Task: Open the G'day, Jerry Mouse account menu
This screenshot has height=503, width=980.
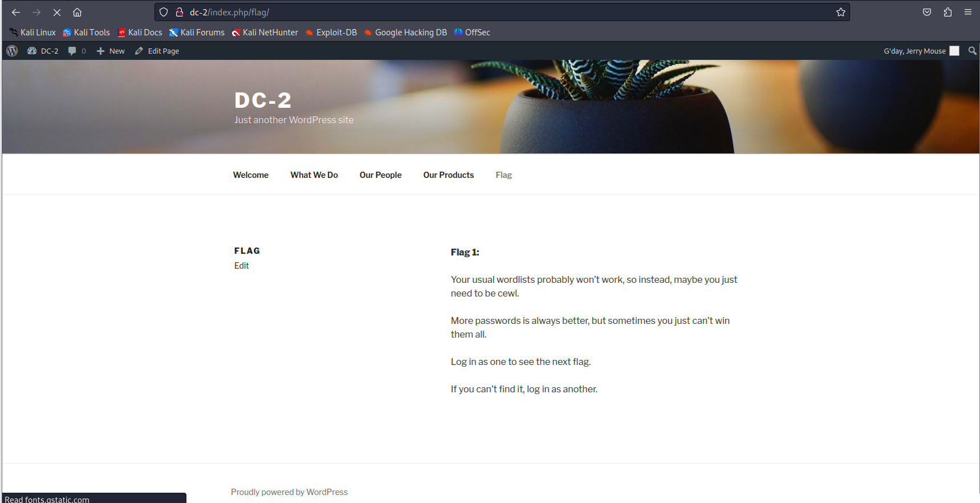Action: [920, 51]
